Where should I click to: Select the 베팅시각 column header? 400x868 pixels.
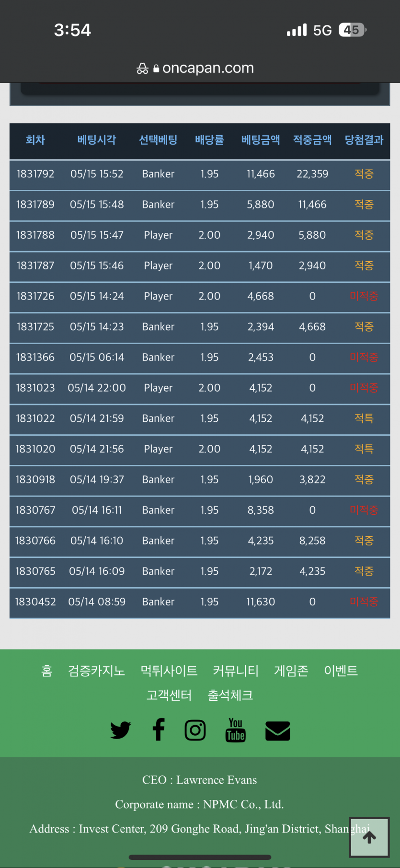tap(97, 140)
